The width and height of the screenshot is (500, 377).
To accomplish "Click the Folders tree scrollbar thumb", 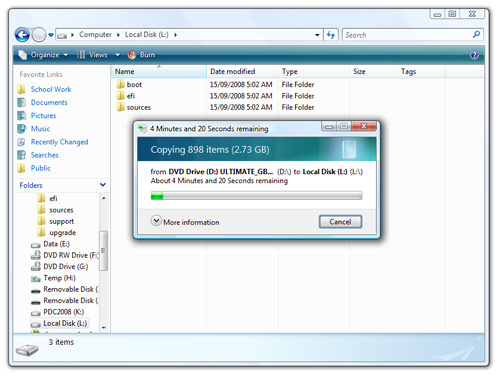I will pyautogui.click(x=104, y=250).
